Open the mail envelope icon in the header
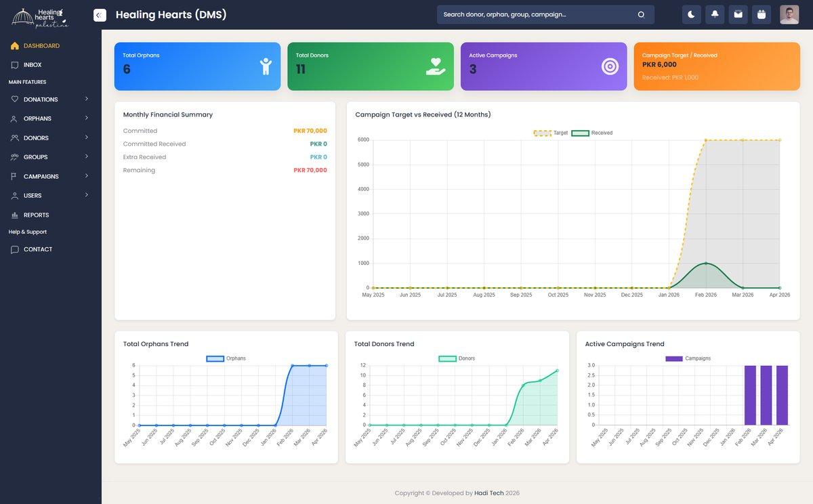Screen dimensions: 813x504 click(738, 15)
